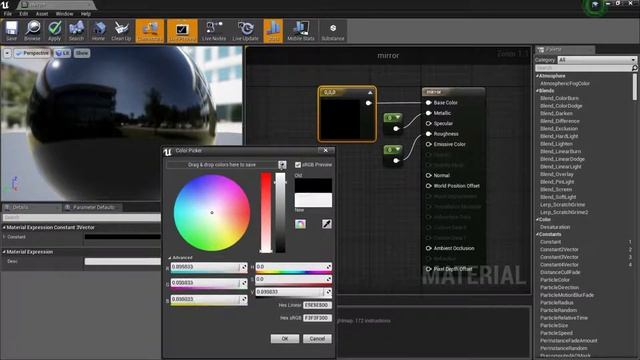Click the Palette search field
Image resolution: width=640 pixels, height=360 pixels.
click(x=583, y=68)
